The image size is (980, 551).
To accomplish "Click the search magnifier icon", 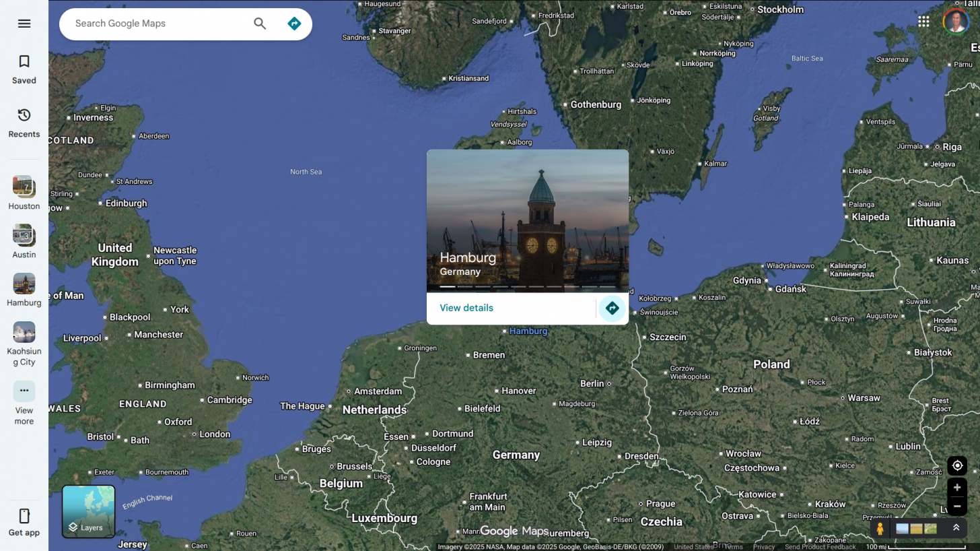I will pyautogui.click(x=260, y=24).
